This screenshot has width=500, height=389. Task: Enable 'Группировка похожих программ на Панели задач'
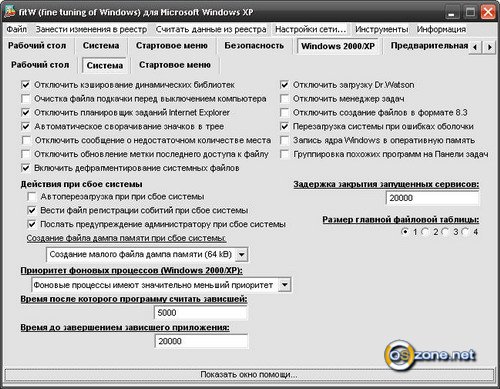click(x=284, y=154)
